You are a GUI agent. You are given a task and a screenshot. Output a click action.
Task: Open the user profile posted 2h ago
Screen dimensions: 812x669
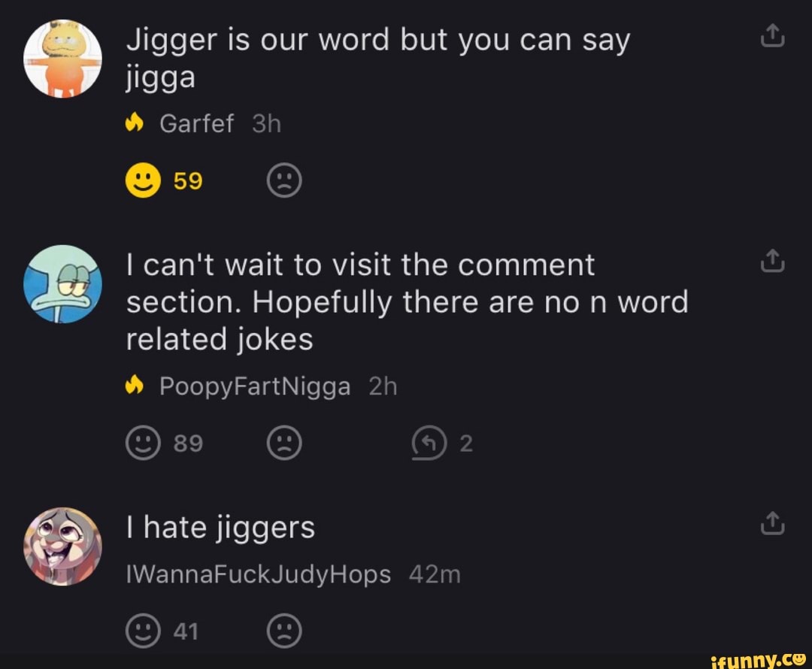255,386
